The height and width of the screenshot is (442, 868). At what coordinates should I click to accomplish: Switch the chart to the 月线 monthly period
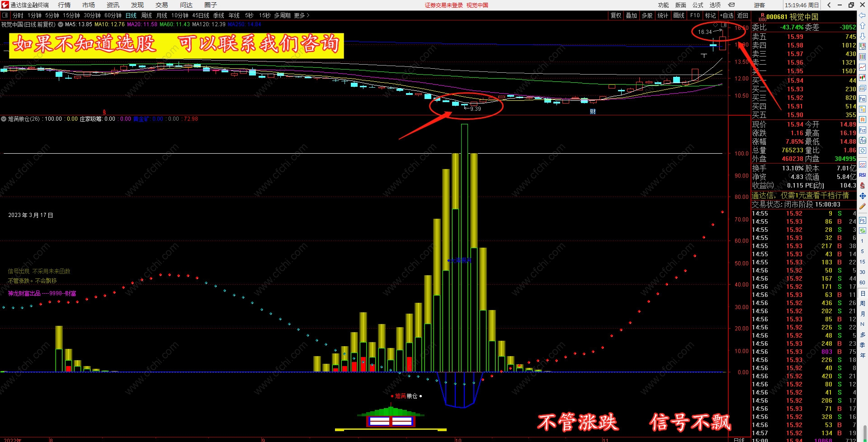(x=162, y=15)
